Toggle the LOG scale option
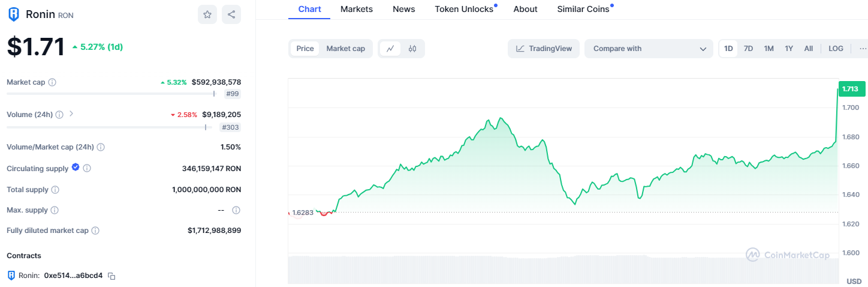The width and height of the screenshot is (868, 287). 836,49
